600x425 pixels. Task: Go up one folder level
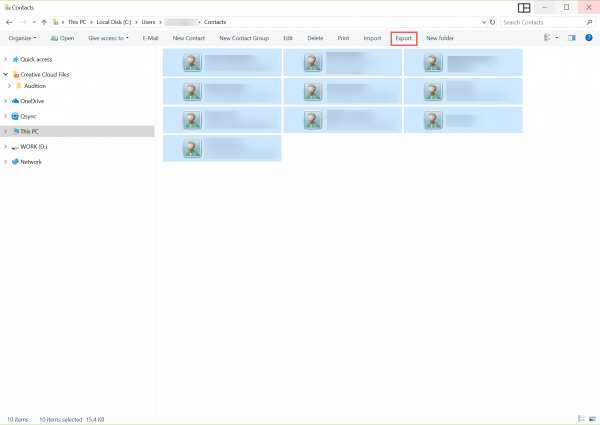[x=44, y=22]
